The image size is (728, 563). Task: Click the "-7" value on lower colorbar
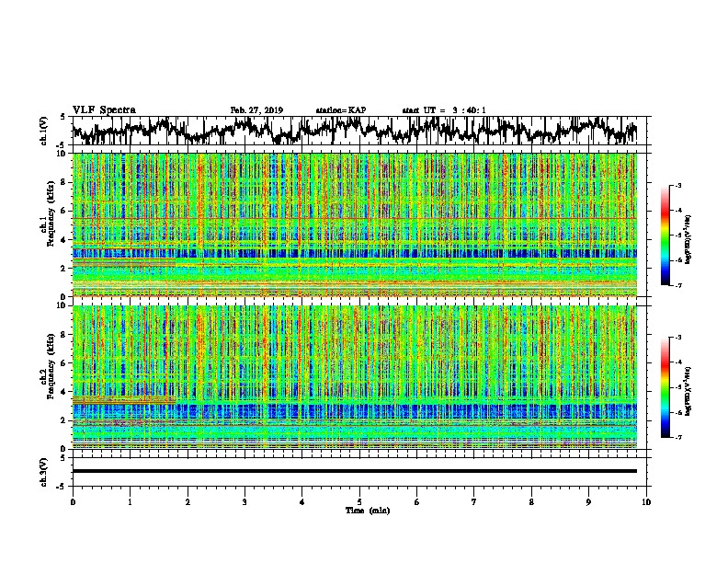678,437
